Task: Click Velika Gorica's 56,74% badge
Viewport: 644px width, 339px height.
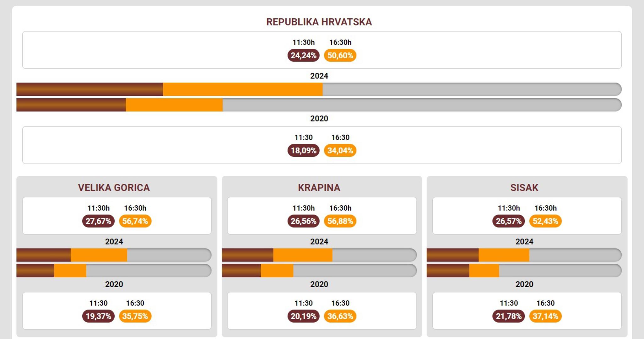Action: [135, 221]
